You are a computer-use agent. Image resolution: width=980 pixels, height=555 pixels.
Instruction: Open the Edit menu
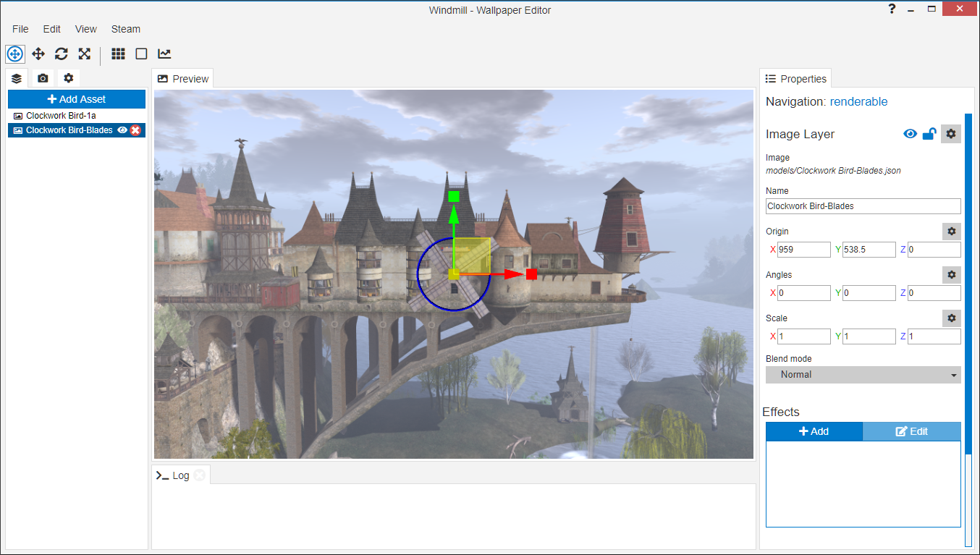51,29
